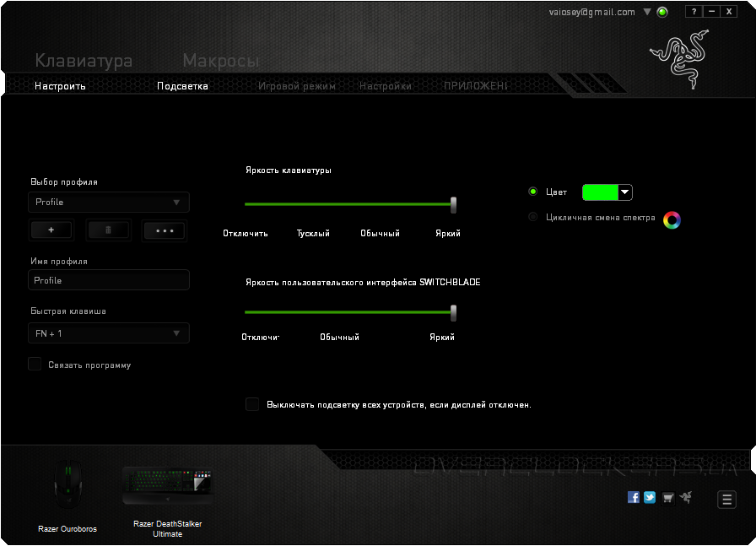756x546 pixels.
Task: Open the Игровой режим sub-tab
Action: tap(296, 86)
